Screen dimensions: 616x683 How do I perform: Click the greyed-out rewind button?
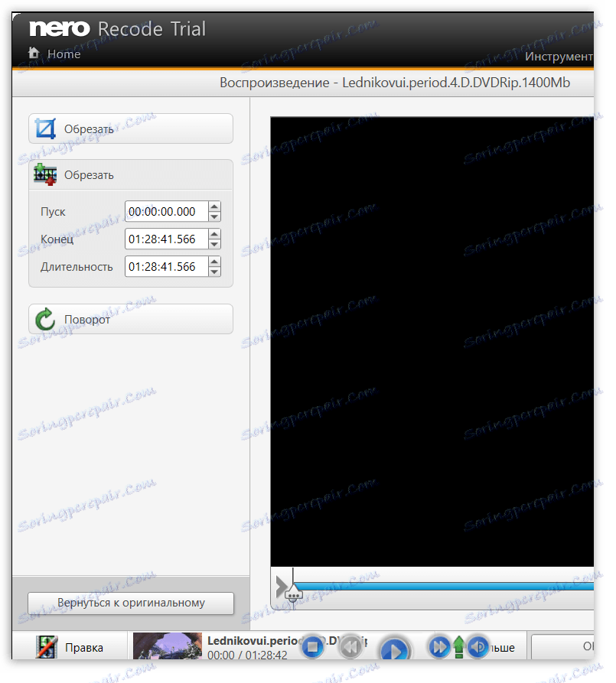point(350,647)
